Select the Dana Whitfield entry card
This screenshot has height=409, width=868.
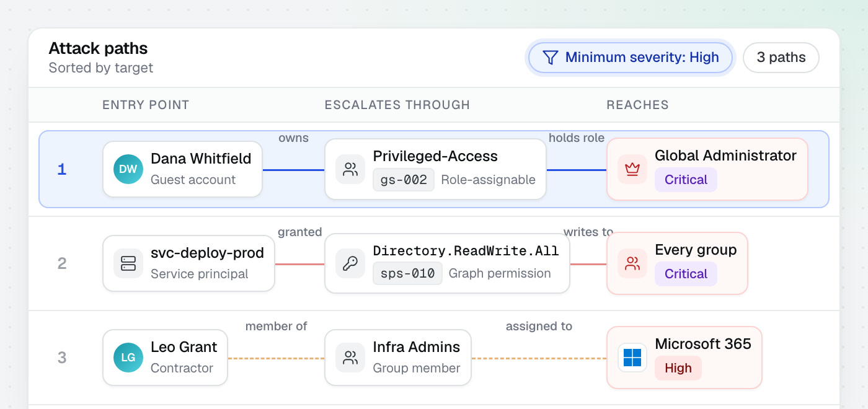pyautogui.click(x=183, y=170)
